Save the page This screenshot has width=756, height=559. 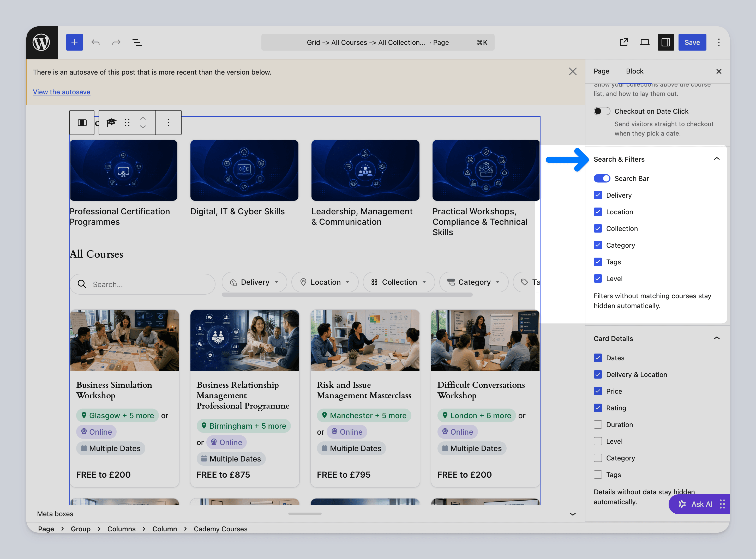point(692,42)
